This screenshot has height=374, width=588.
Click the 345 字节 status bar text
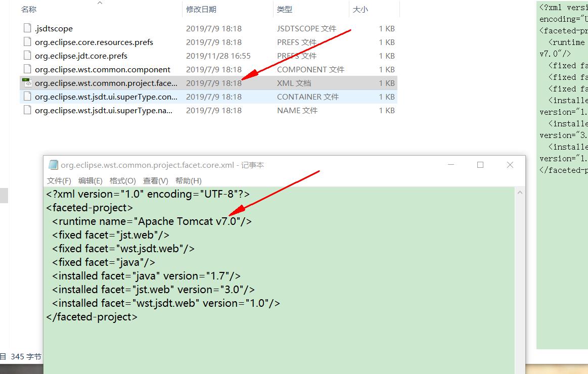pos(26,357)
